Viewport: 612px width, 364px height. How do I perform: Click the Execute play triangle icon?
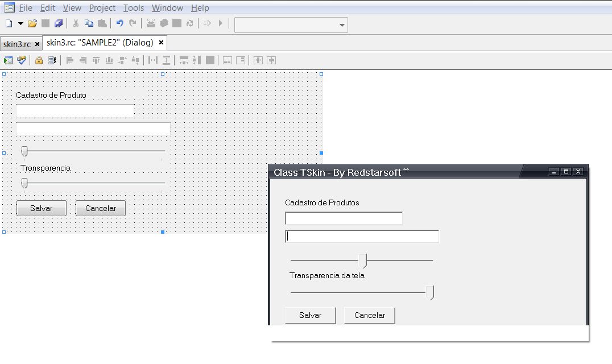221,23
